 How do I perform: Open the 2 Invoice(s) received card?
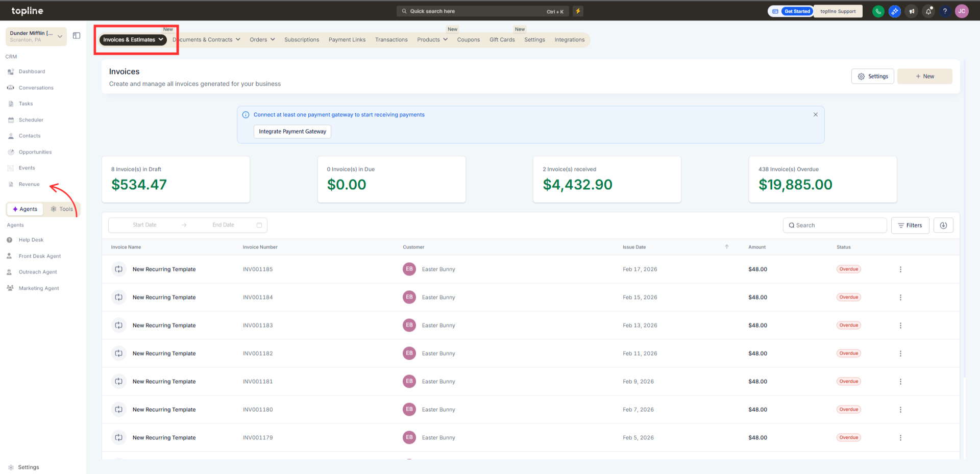pos(607,180)
